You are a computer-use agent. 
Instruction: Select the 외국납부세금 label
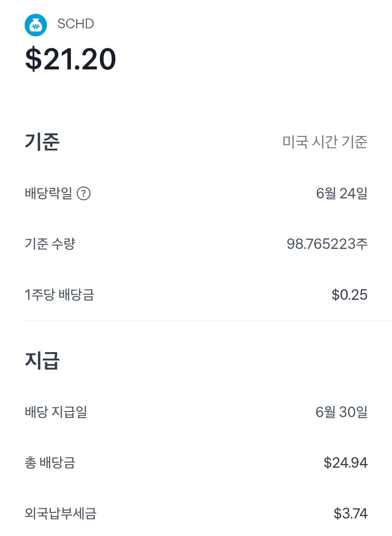pyautogui.click(x=60, y=513)
